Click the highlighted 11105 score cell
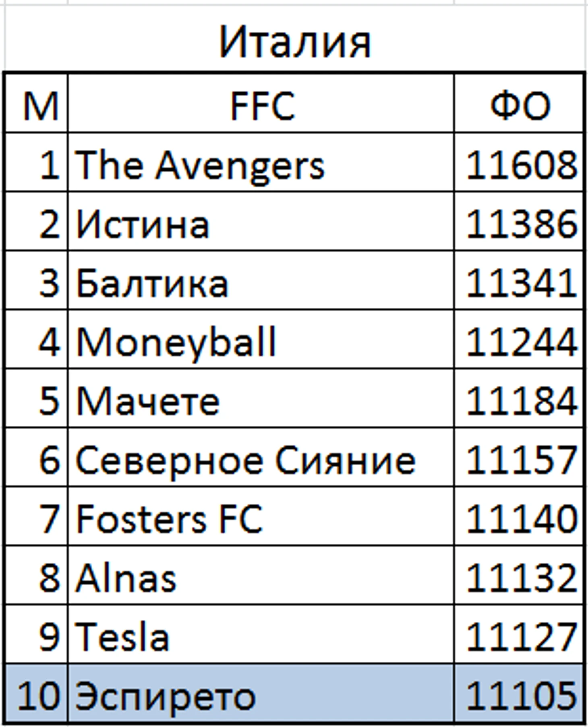Screen dimensions: 588x727 point(519,693)
